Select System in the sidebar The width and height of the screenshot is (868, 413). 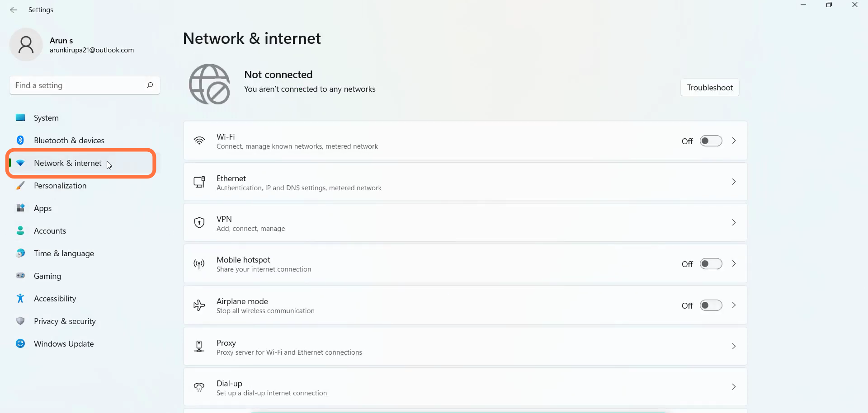(46, 118)
